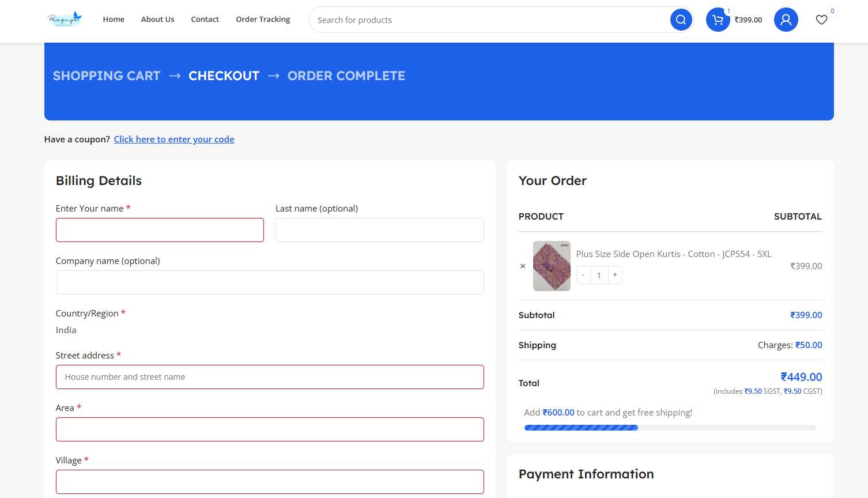Open the Home menu item
This screenshot has height=498, width=868.
click(114, 20)
